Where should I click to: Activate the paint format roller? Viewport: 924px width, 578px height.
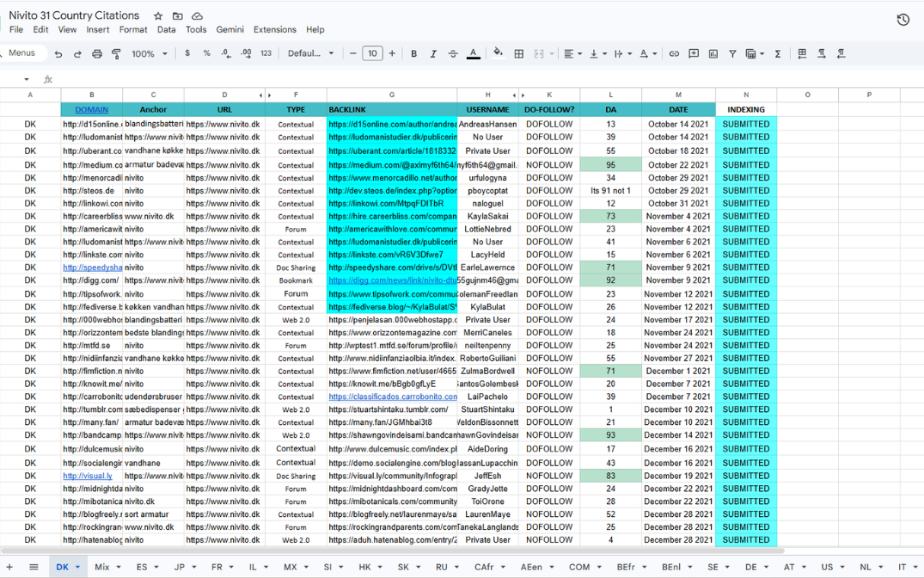115,53
